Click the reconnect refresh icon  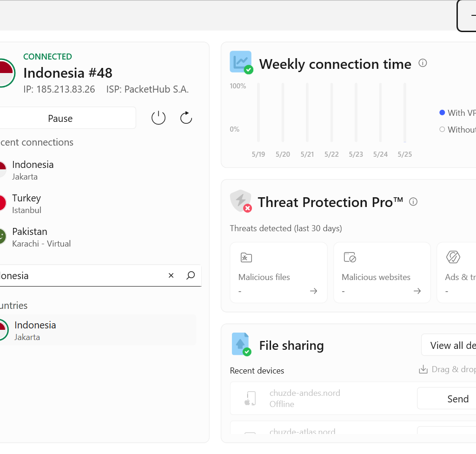coord(186,118)
